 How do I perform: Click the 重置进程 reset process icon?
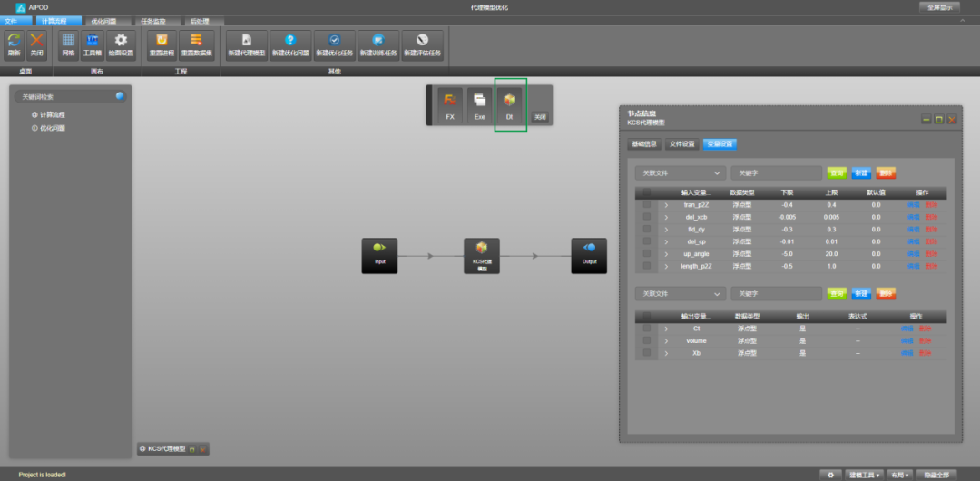point(162,41)
